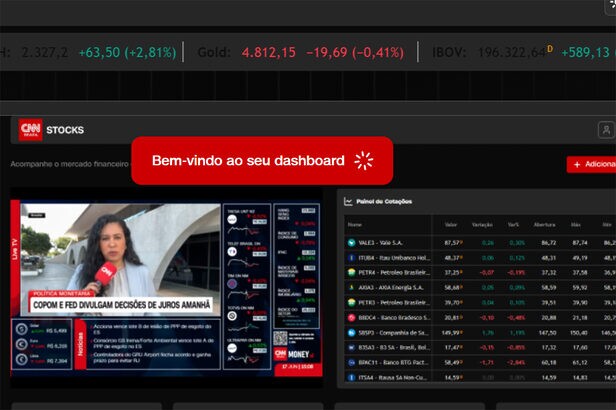Click the Adicionar button

tap(591, 164)
